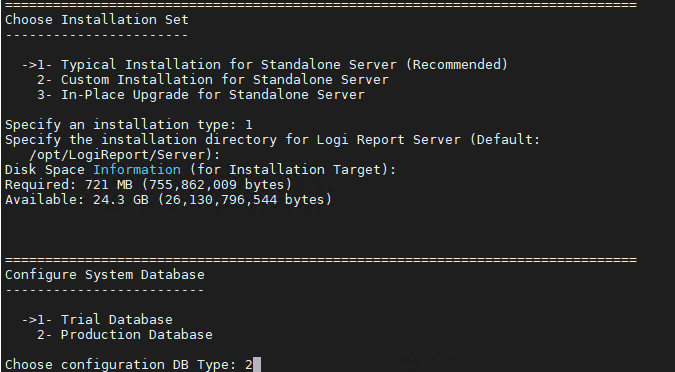Screen dimensions: 675x372
Task: Select the In-Place Upgrade for Standalone Server line
Action: tap(201, 95)
